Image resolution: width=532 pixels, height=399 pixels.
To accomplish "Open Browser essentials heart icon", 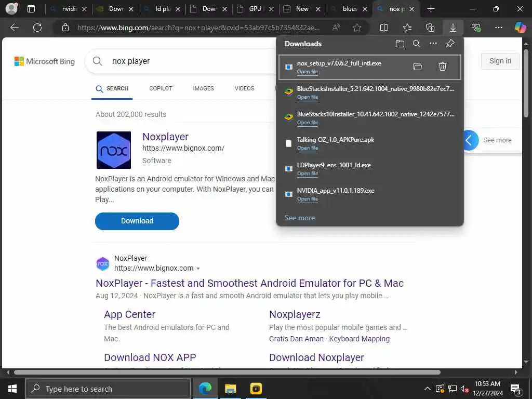I will (476, 28).
